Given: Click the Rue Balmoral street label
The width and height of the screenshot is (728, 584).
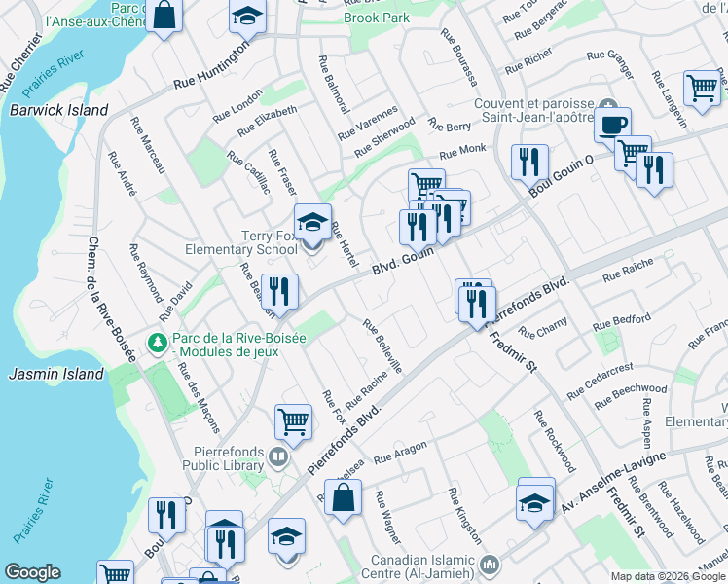Looking at the screenshot, I should coord(334,85).
